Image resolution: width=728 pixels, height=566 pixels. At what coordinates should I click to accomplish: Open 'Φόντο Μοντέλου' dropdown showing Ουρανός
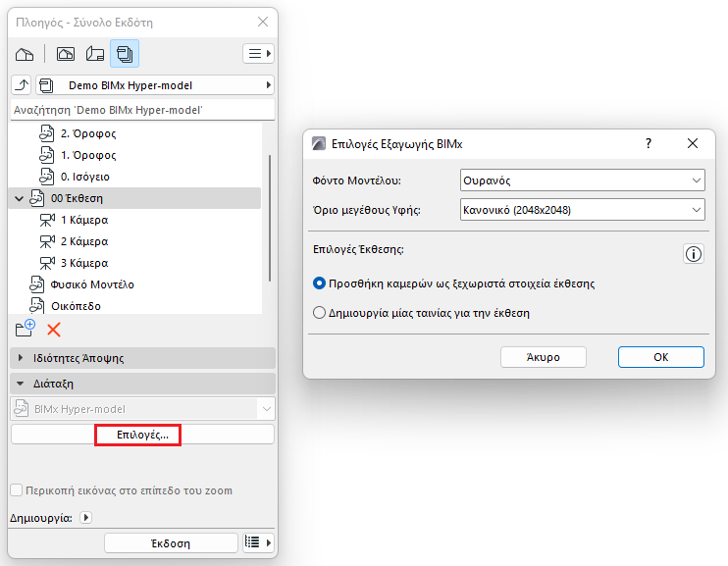point(582,180)
